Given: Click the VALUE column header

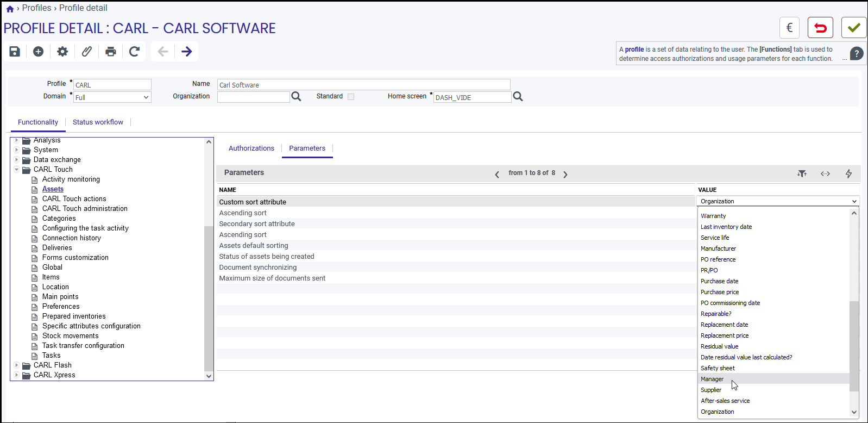Looking at the screenshot, I should click(x=707, y=190).
